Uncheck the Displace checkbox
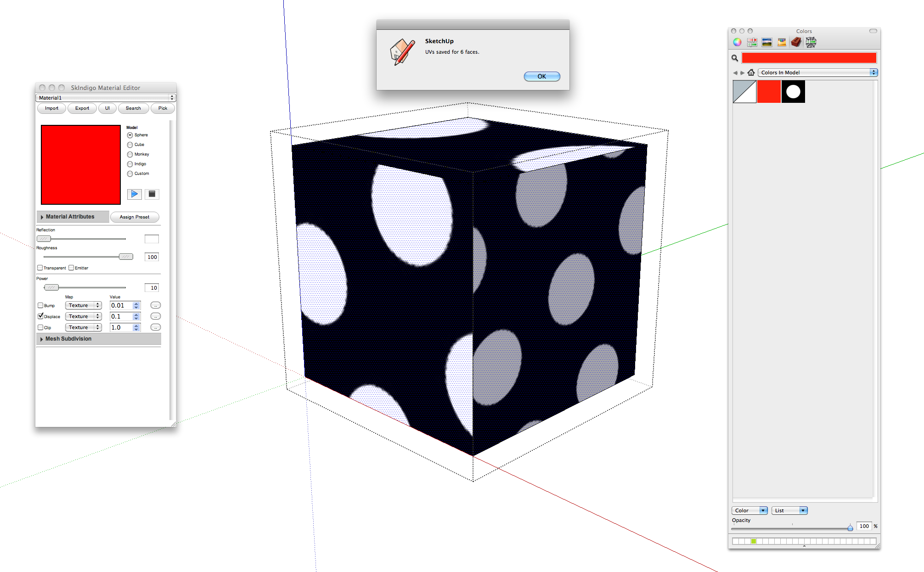Viewport: 924px width, 572px height. [40, 316]
